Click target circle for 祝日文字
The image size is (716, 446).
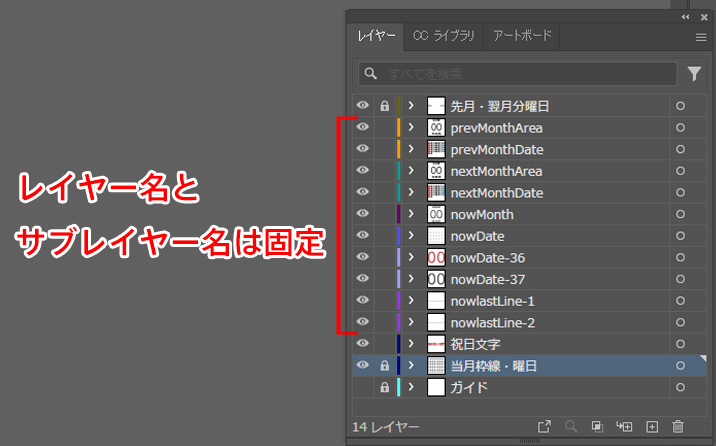tap(680, 344)
